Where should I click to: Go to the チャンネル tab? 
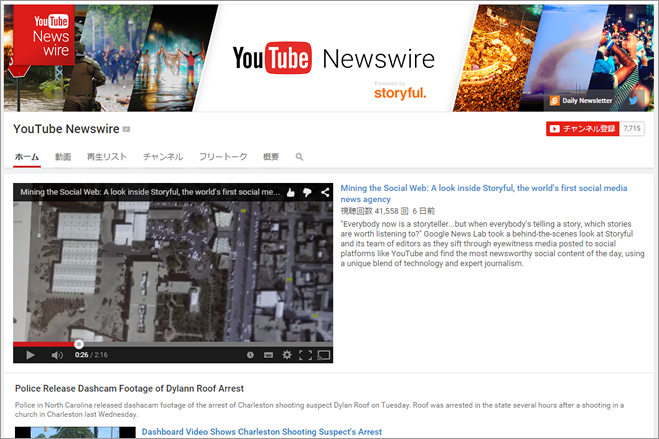[x=163, y=157]
